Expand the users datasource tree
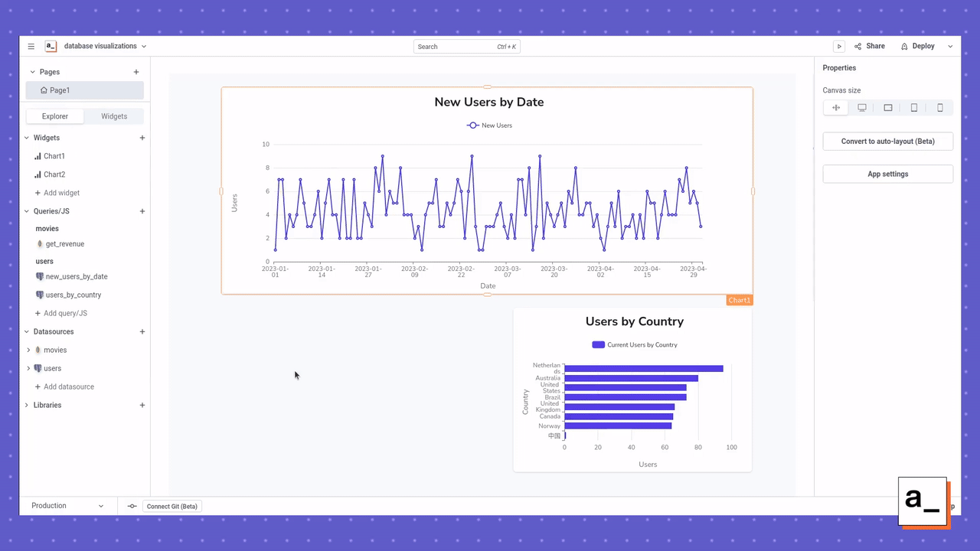 coord(28,368)
